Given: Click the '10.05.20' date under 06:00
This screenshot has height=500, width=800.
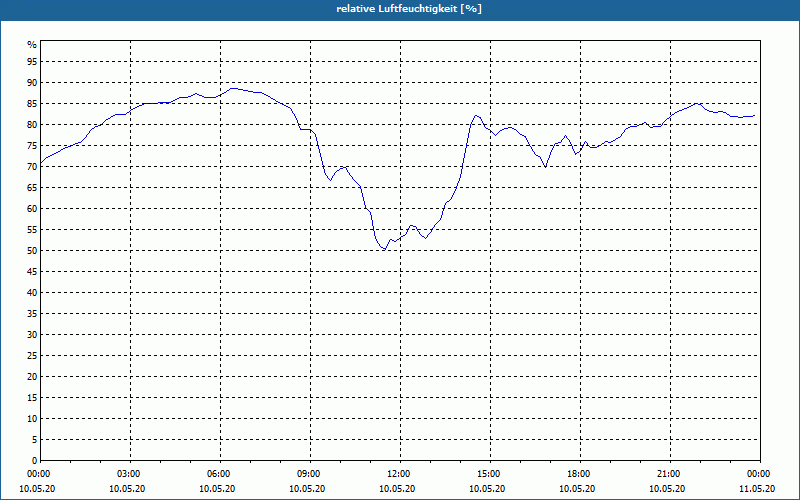Looking at the screenshot, I should [x=217, y=489].
